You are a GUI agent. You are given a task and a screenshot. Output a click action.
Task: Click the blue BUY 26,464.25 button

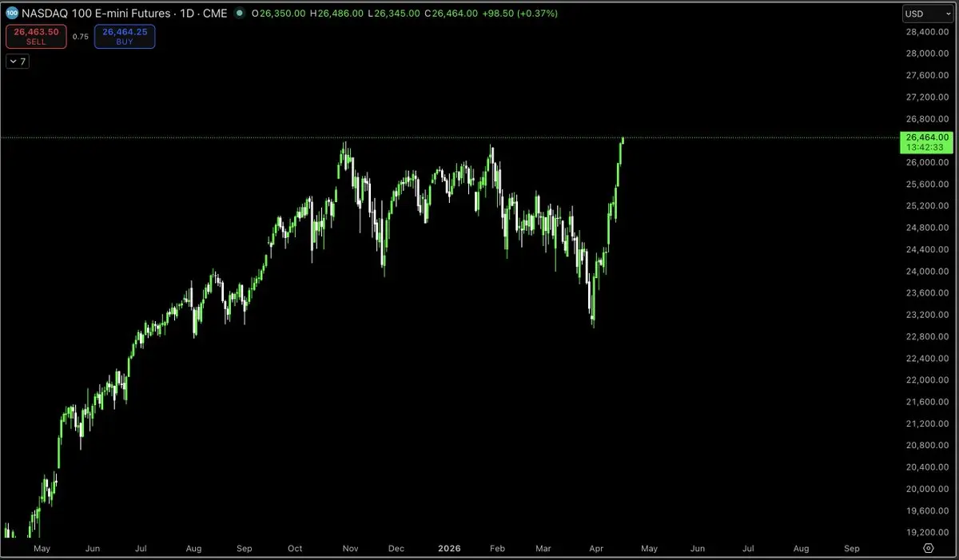click(125, 37)
